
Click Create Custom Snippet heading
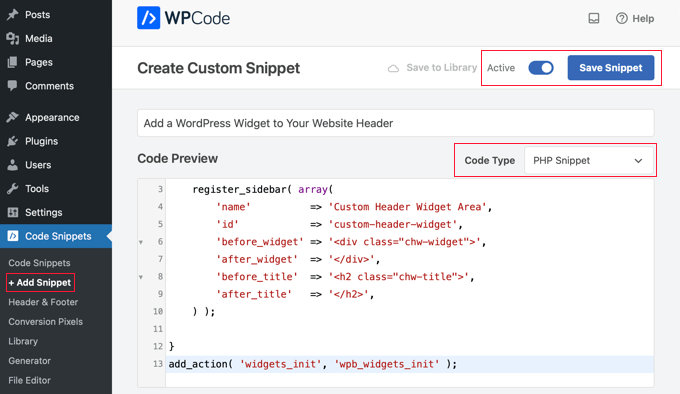click(x=219, y=68)
